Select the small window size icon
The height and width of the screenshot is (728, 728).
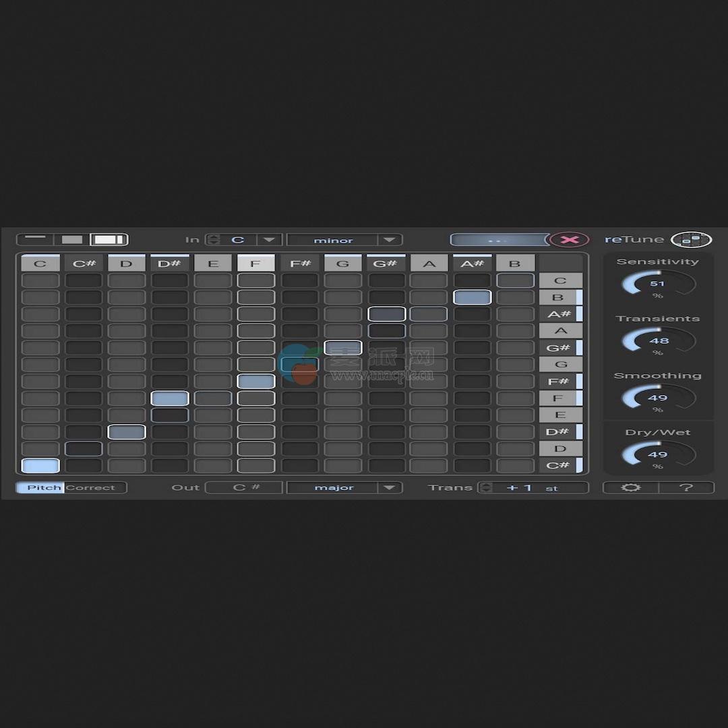(x=35, y=239)
